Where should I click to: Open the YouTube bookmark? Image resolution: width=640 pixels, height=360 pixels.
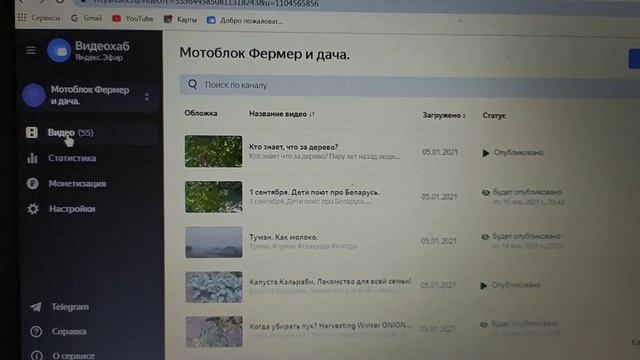tap(133, 19)
